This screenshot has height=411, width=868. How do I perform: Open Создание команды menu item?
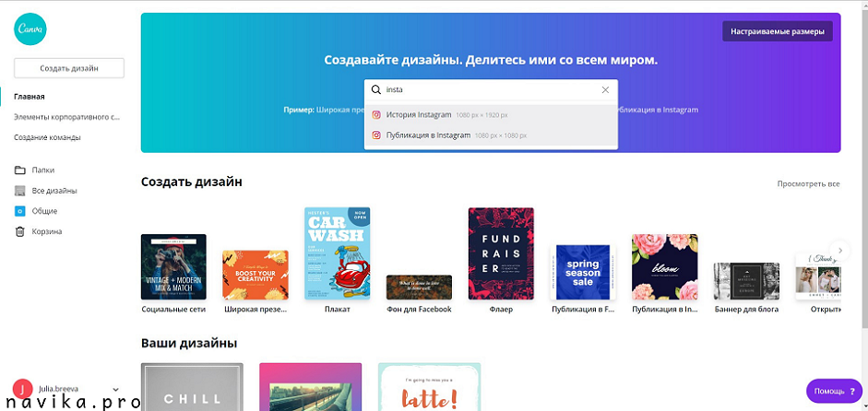(47, 137)
